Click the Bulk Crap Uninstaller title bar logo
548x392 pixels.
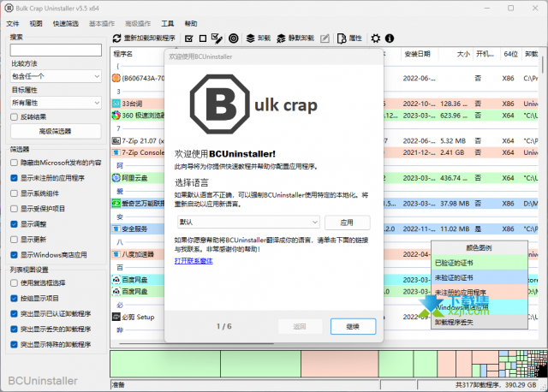pyautogui.click(x=9, y=8)
